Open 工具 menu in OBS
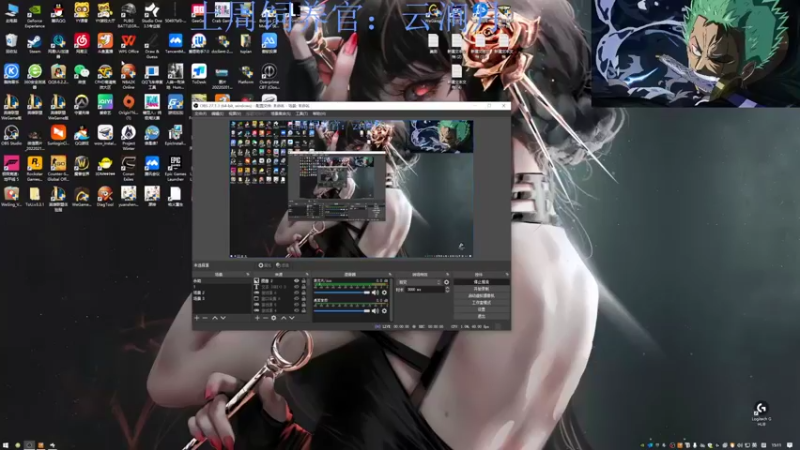The image size is (800, 450). (x=302, y=114)
